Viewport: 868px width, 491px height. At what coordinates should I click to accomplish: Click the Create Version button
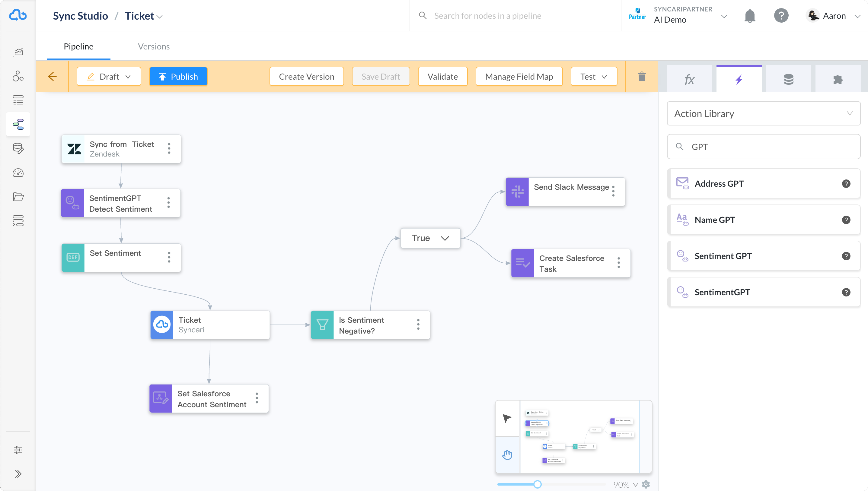click(x=306, y=77)
